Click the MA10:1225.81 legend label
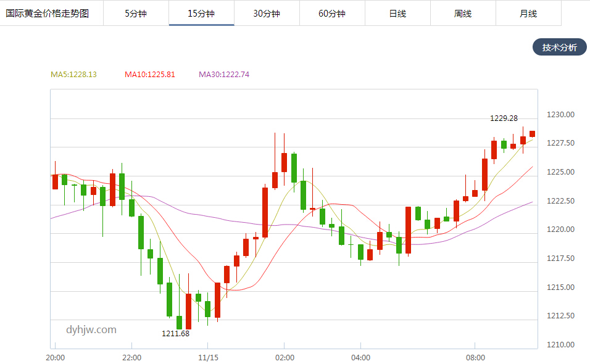This screenshot has width=590, height=364. click(150, 75)
